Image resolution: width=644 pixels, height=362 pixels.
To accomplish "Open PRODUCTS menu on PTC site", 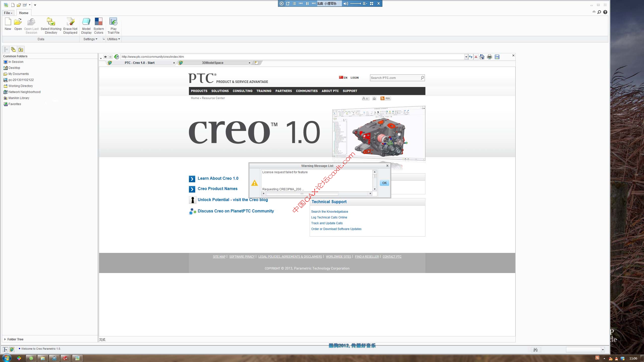I will click(199, 91).
